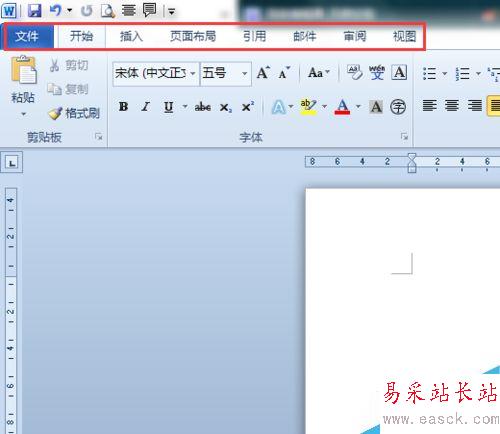Open the 邮件 (Mailings) tab

point(305,36)
